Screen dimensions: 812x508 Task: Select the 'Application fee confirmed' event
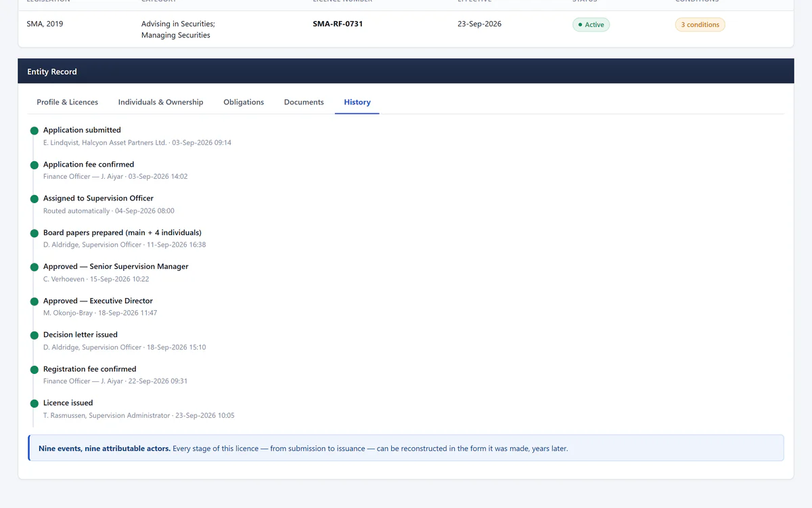(89, 165)
